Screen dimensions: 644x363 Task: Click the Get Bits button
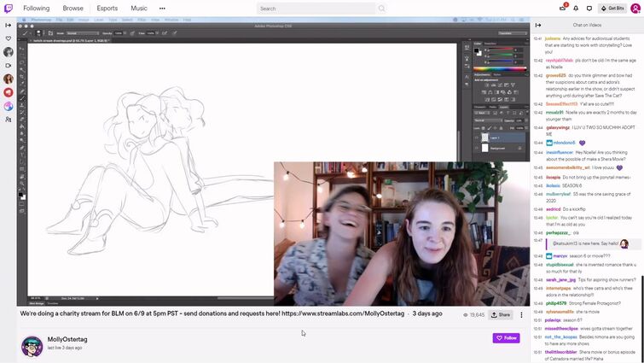(x=612, y=9)
